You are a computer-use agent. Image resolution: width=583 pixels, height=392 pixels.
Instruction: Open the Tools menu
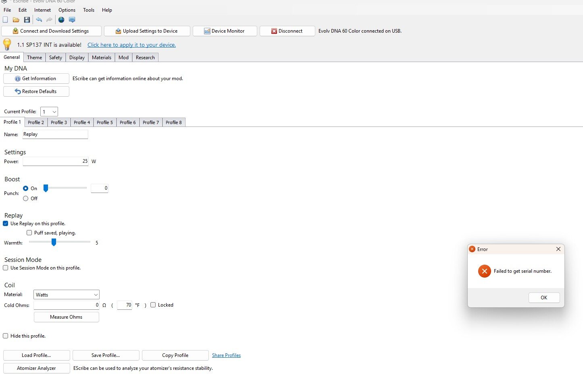[89, 10]
